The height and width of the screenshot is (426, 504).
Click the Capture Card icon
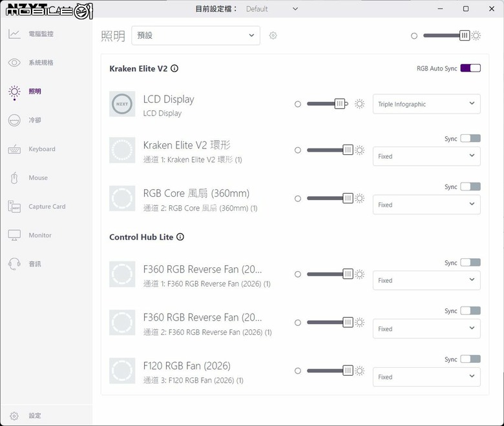pyautogui.click(x=14, y=207)
